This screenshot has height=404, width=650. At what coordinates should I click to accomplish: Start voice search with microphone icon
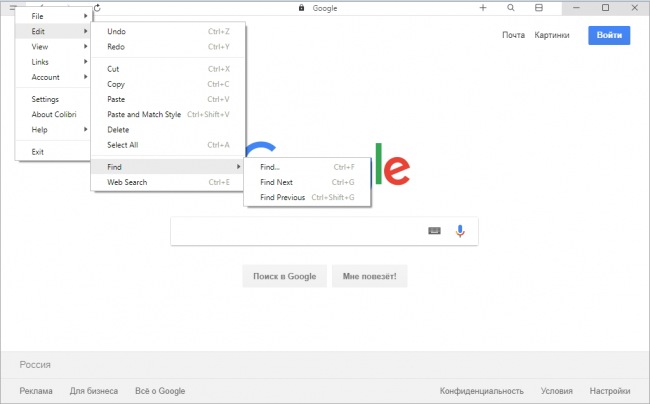(x=460, y=231)
